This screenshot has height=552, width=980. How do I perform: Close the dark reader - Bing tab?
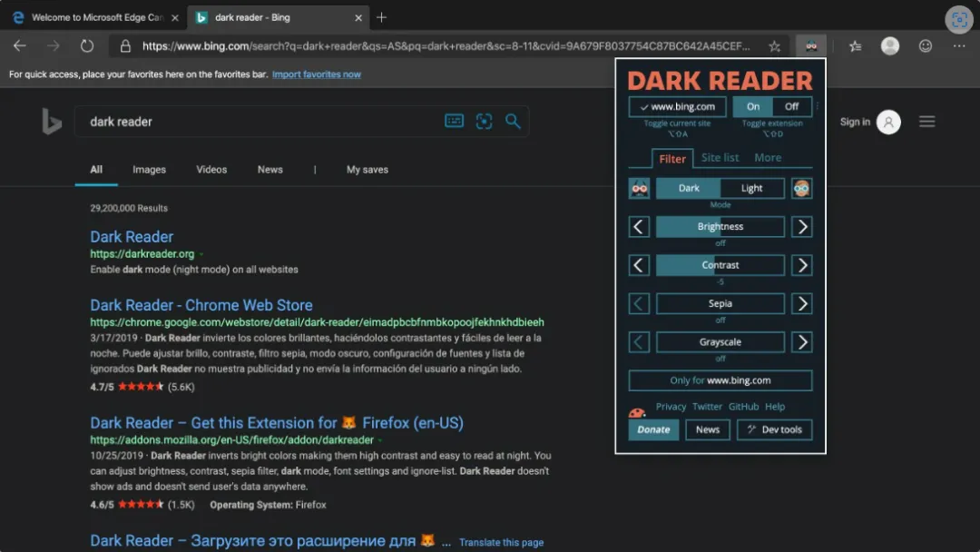tap(358, 17)
